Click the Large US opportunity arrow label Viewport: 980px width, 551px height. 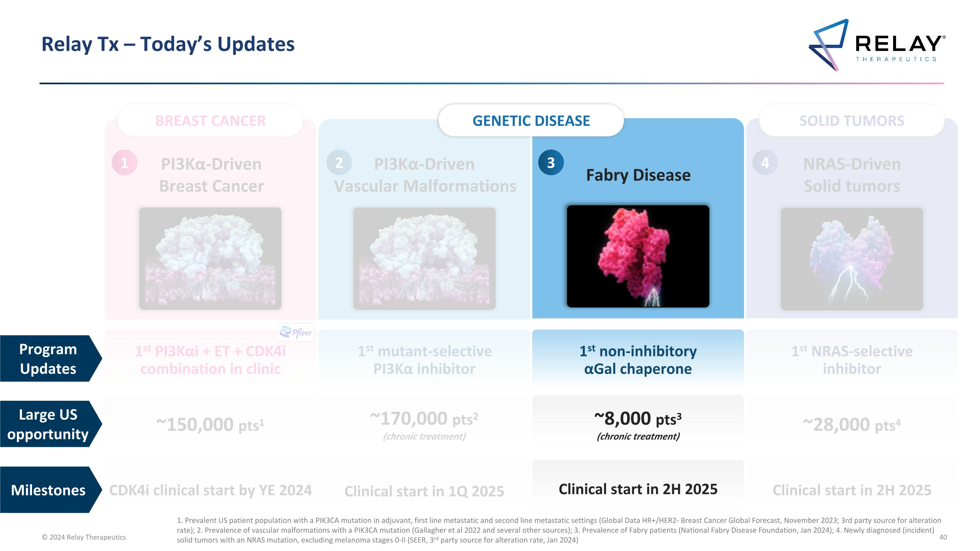[48, 424]
